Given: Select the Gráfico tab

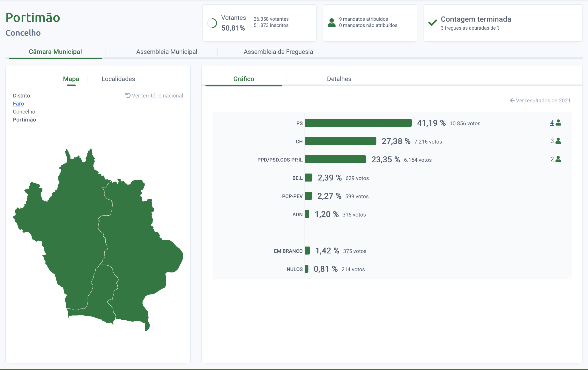Looking at the screenshot, I should (x=243, y=79).
